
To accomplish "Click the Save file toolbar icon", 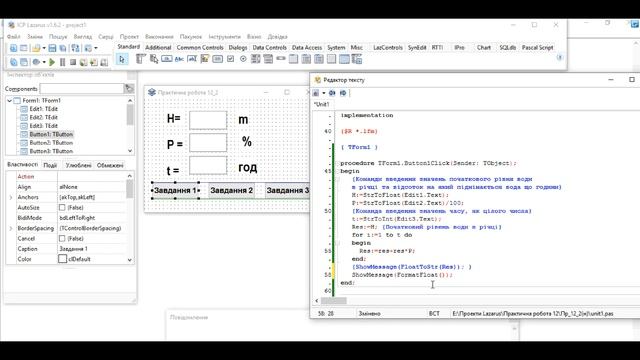I will coord(52,48).
